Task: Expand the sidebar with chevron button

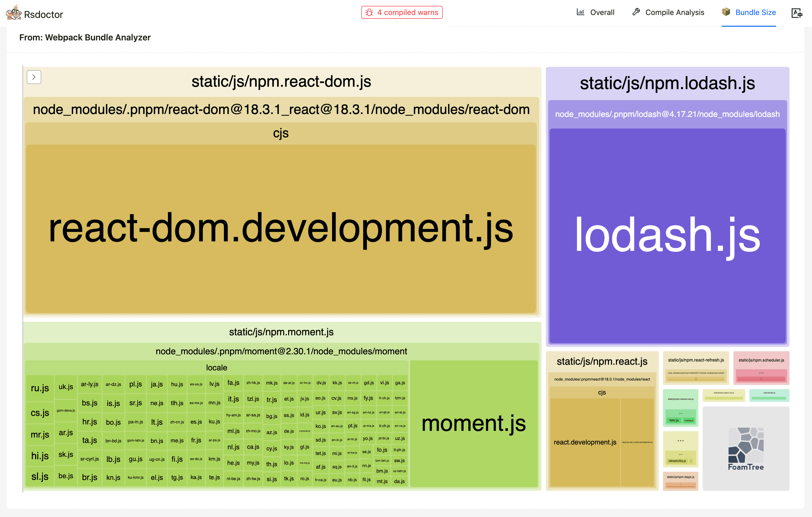Action: click(34, 77)
